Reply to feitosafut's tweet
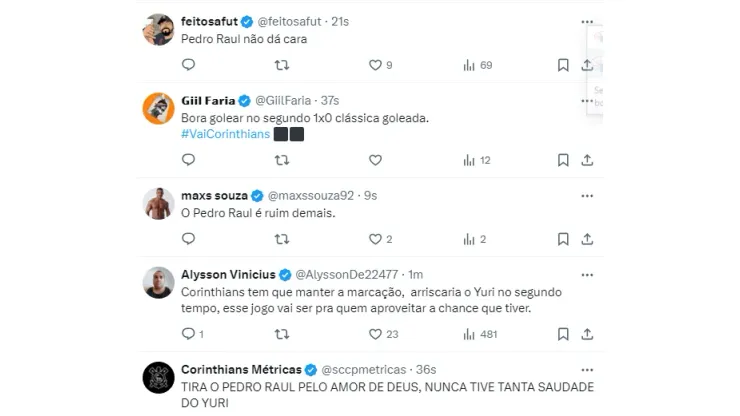Image resolution: width=740 pixels, height=416 pixels. point(188,65)
